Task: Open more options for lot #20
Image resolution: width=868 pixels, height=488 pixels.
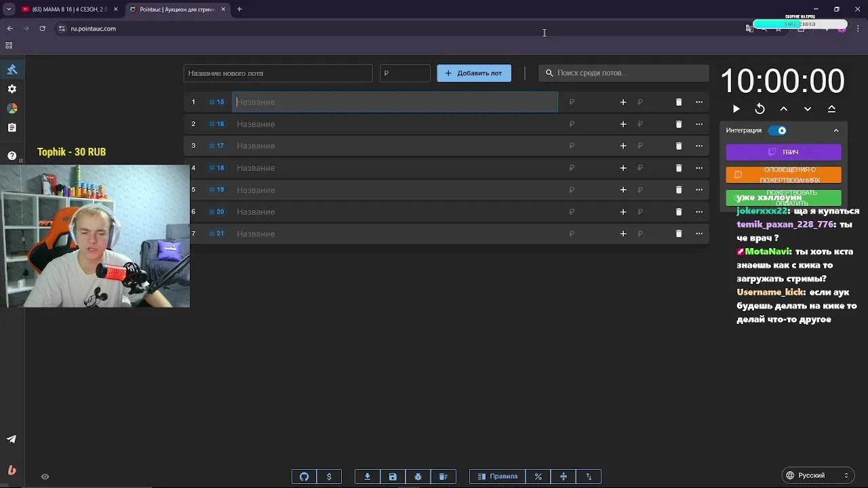Action: [x=699, y=211]
